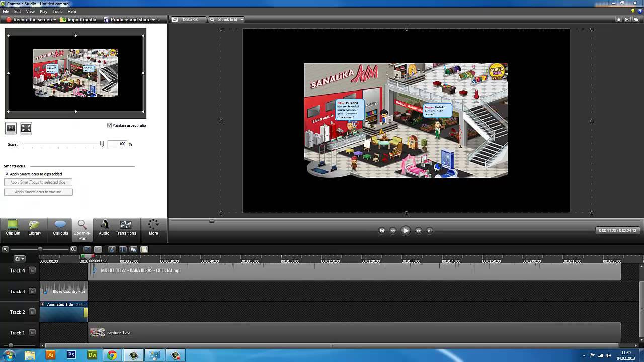Click the Cut scissors icon in timeline toolbar
The image size is (644, 362).
[112, 249]
